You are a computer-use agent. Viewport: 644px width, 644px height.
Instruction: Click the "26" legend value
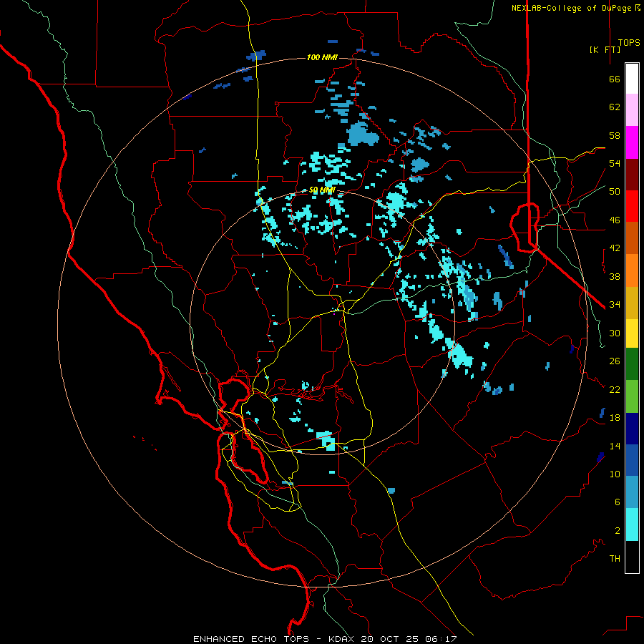click(x=615, y=361)
